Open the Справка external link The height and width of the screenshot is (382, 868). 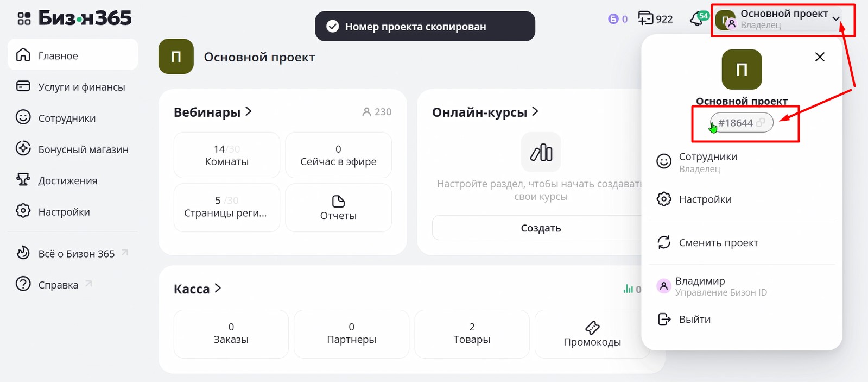(x=59, y=285)
